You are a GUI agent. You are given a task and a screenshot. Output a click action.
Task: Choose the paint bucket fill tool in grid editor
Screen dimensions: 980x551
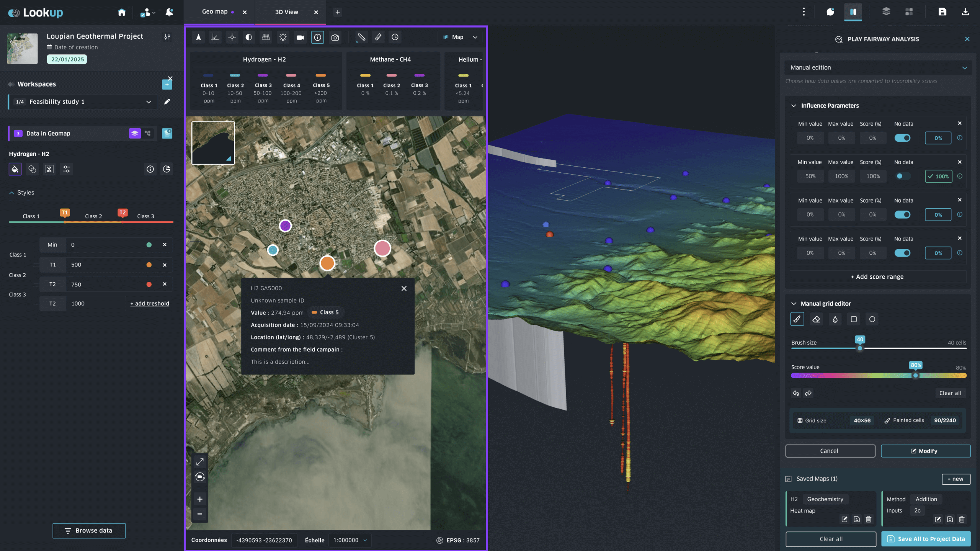[835, 319]
